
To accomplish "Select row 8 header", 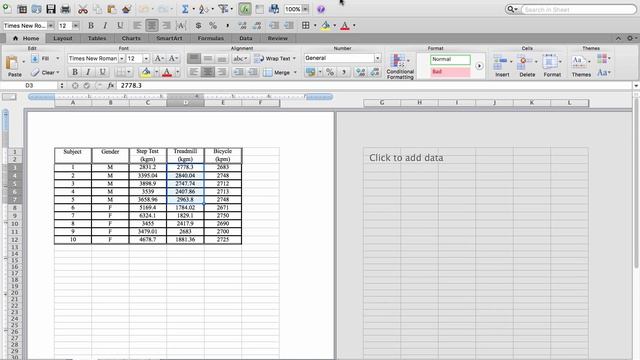I will tap(14, 207).
